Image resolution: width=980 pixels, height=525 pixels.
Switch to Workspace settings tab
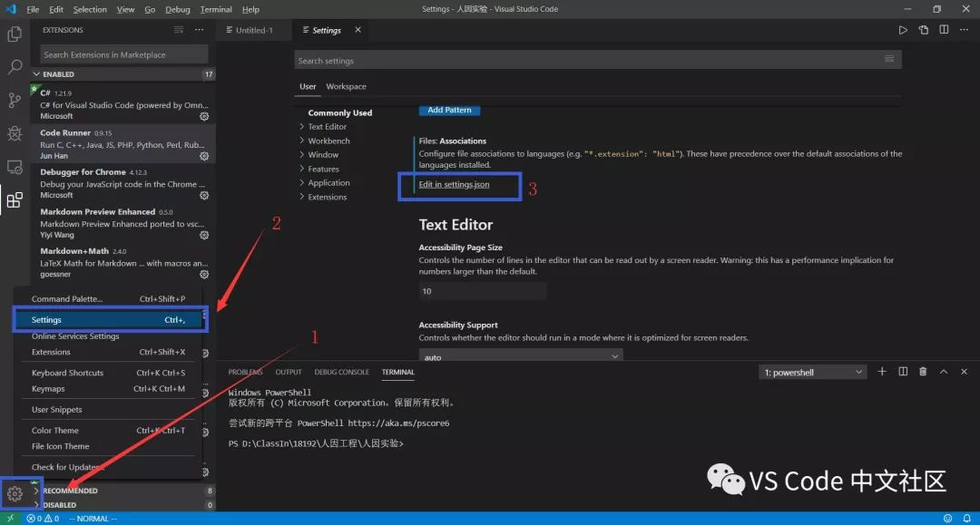click(x=346, y=86)
